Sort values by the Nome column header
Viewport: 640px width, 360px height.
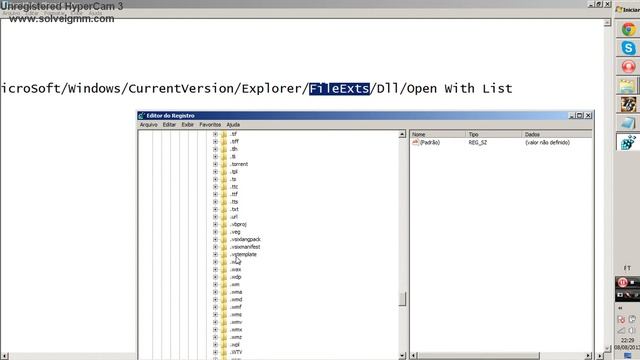click(438, 134)
